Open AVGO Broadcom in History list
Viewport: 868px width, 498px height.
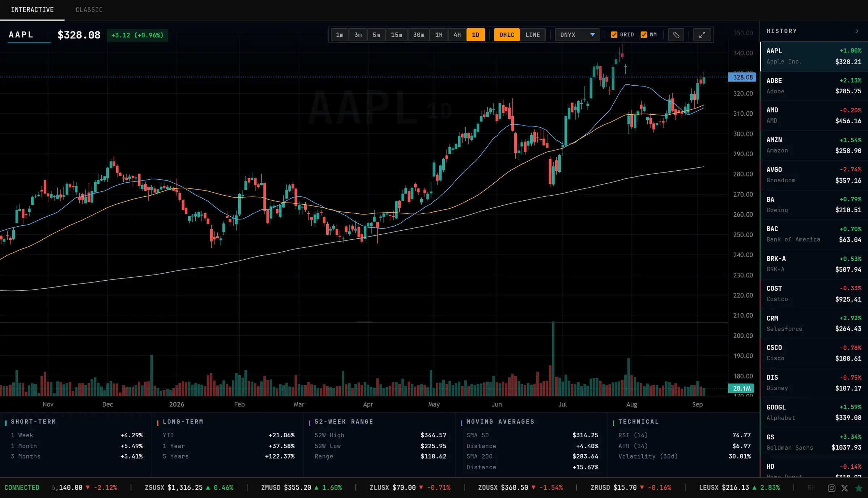point(814,175)
